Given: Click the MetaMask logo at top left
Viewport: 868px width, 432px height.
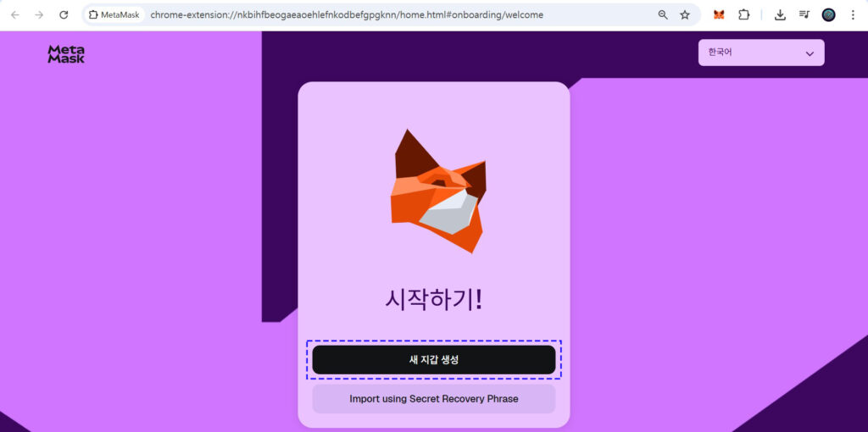Looking at the screenshot, I should click(x=66, y=54).
